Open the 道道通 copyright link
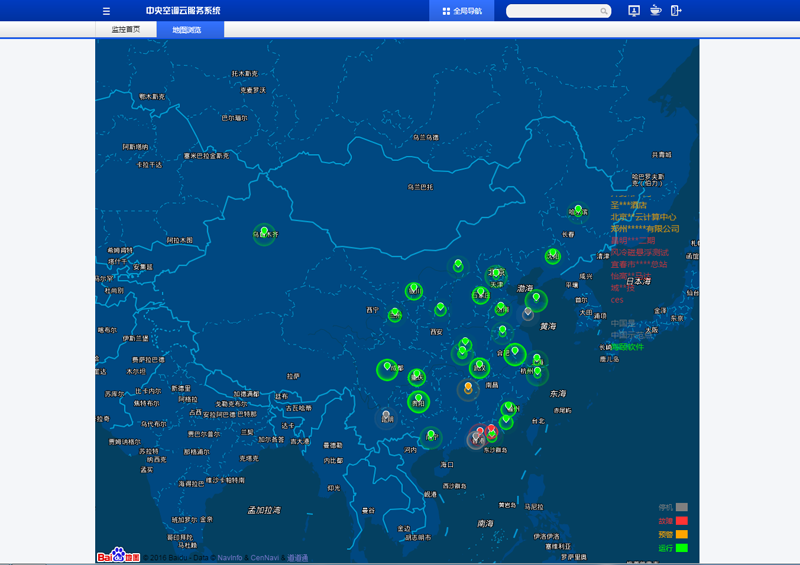Viewport: 800px width, 565px height. click(x=297, y=558)
